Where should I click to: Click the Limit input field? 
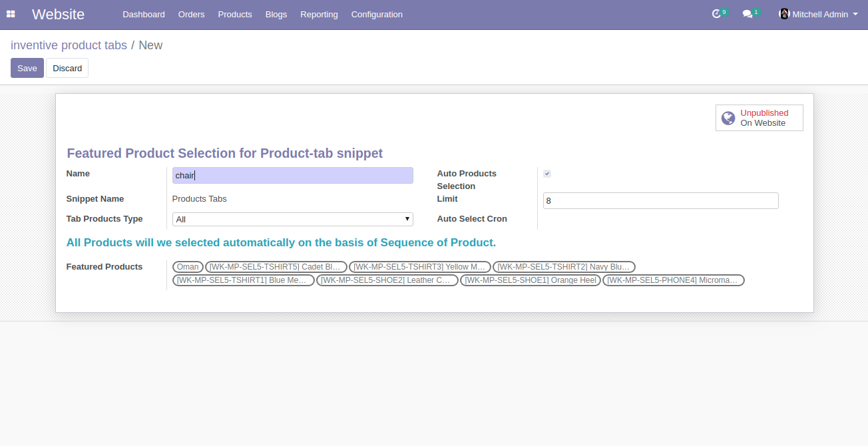coord(660,200)
